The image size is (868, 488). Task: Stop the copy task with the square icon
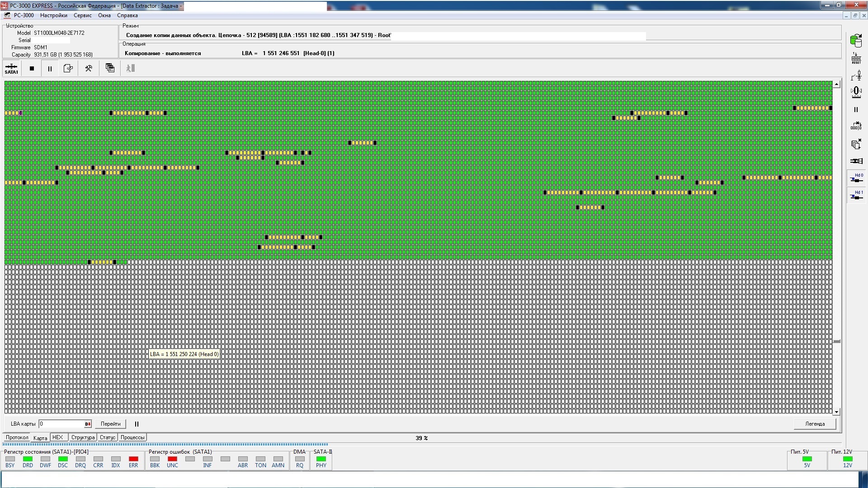tap(32, 69)
